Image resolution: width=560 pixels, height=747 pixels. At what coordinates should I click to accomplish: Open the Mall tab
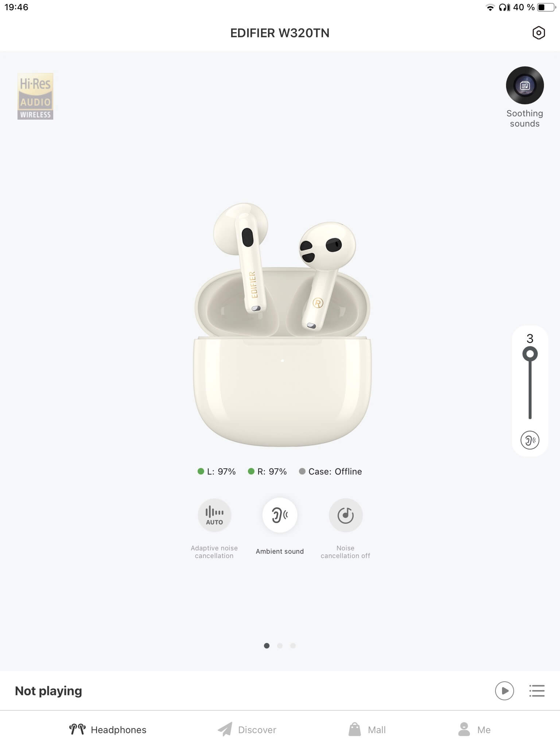point(367,729)
